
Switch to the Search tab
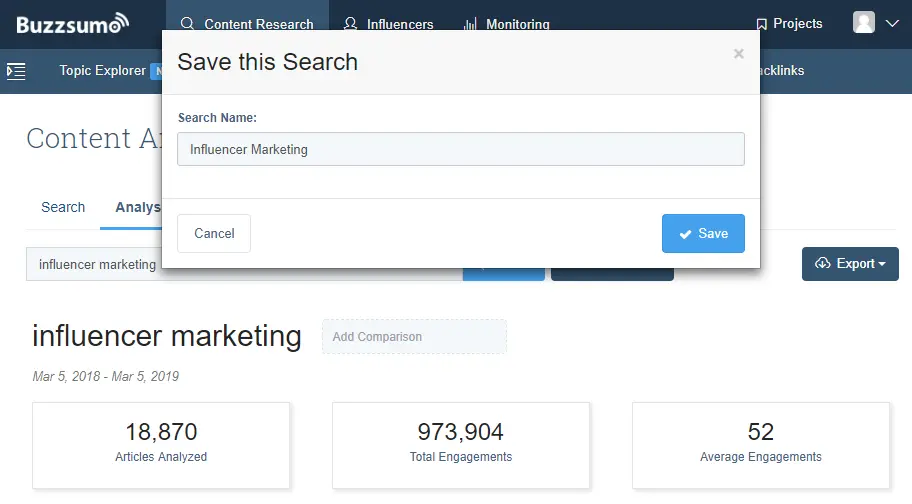(x=63, y=207)
